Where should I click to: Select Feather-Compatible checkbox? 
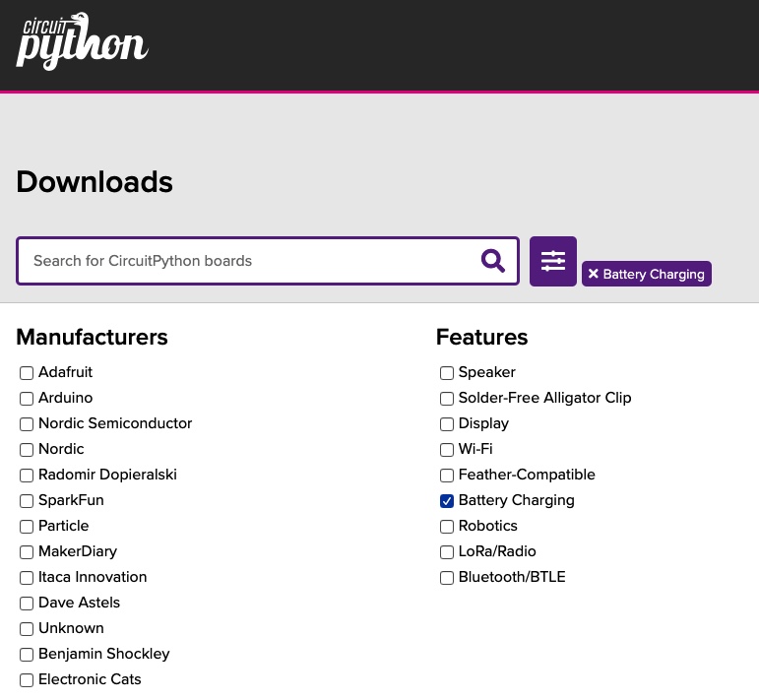(x=447, y=476)
